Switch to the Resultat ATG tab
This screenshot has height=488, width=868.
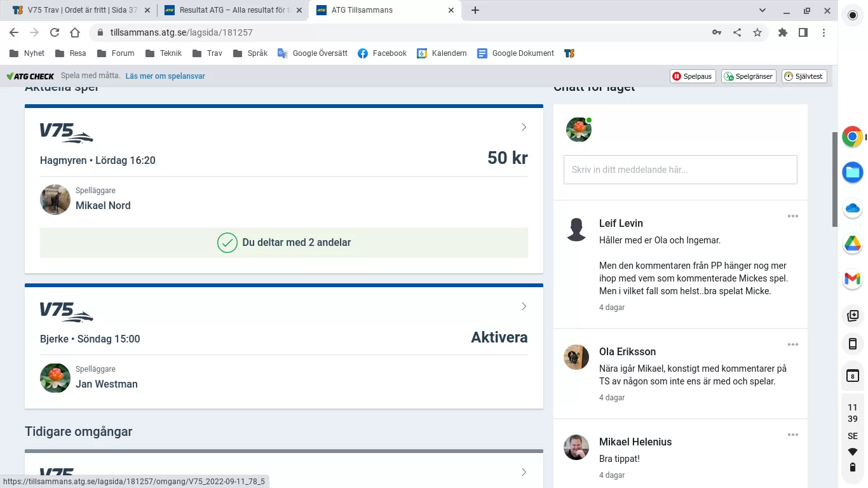(x=230, y=10)
